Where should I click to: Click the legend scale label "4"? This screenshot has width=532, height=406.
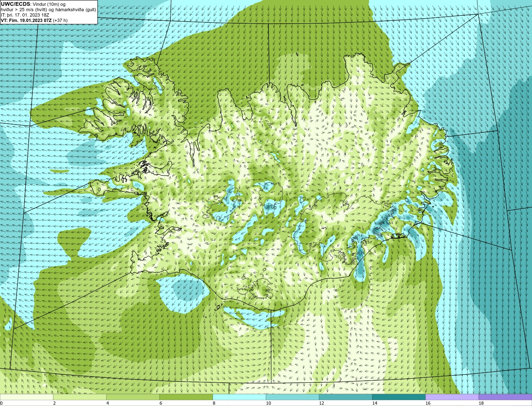pos(108,403)
